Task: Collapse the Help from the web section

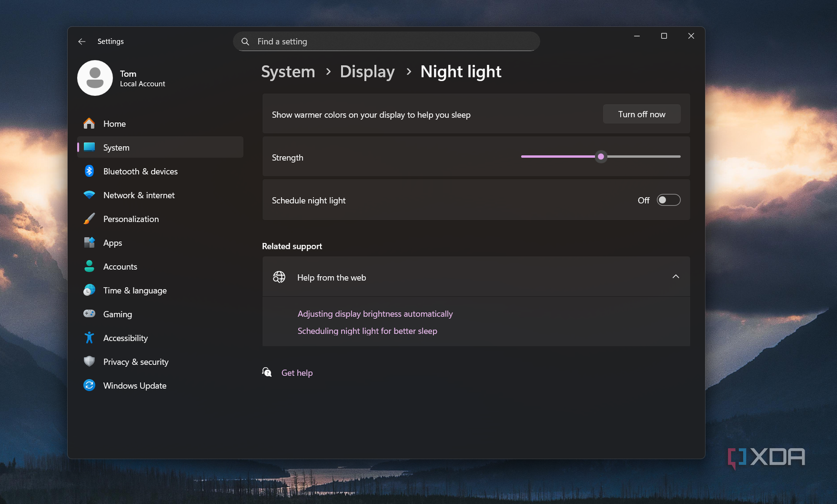Action: coord(675,277)
